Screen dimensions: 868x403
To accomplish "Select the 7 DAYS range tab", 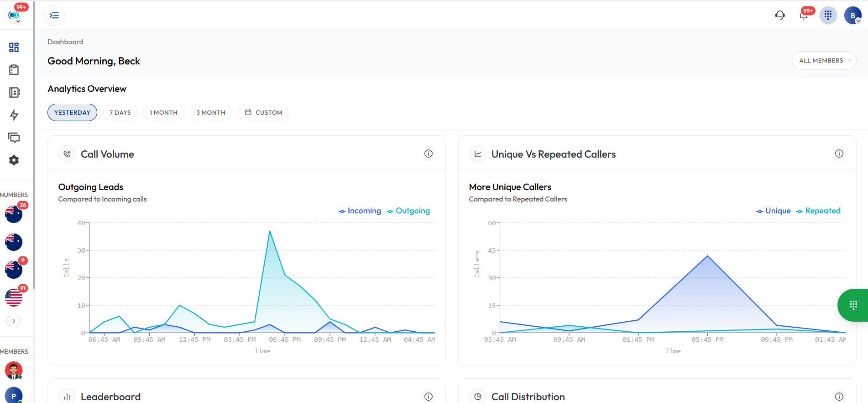I will pos(120,112).
